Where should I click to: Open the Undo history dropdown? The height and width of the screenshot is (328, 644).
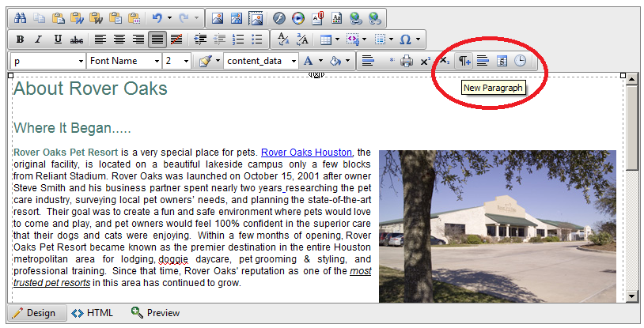point(169,17)
